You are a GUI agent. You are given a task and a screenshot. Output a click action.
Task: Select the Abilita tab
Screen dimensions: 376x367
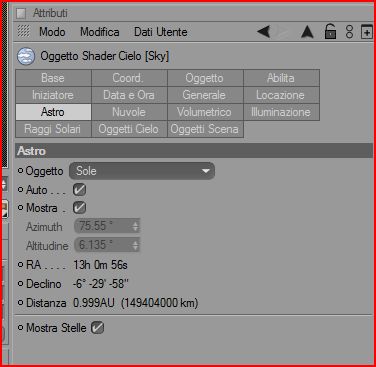(281, 78)
